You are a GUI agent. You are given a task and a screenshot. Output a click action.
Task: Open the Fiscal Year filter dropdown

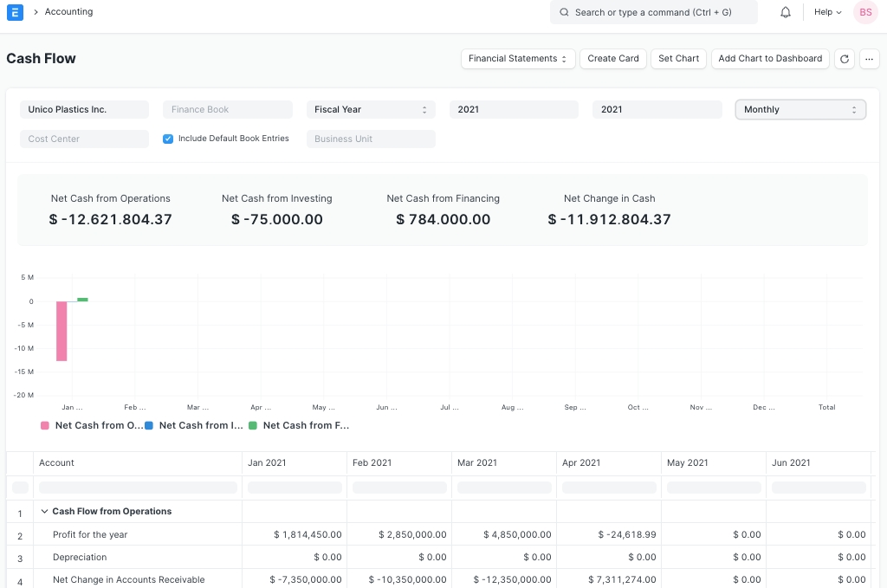point(371,110)
